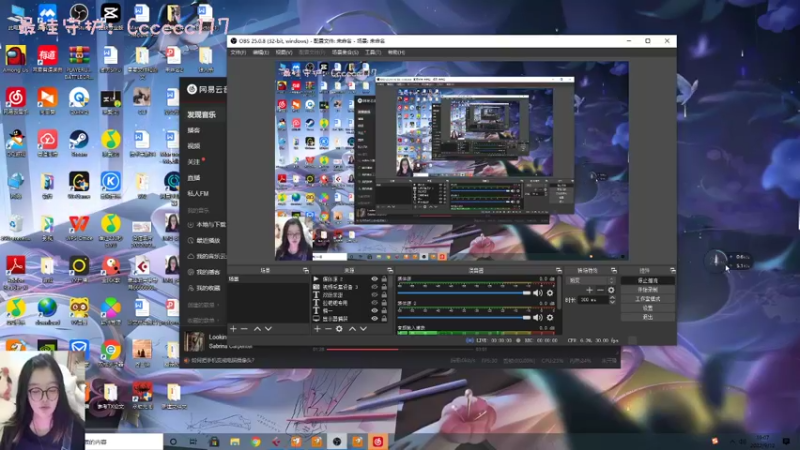Screen dimensions: 800x450
Task: Increase transition duration with up stepper
Action: [612, 298]
